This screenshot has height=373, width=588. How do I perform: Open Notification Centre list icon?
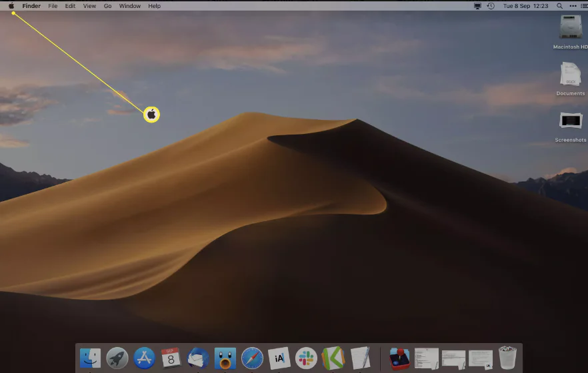point(584,6)
